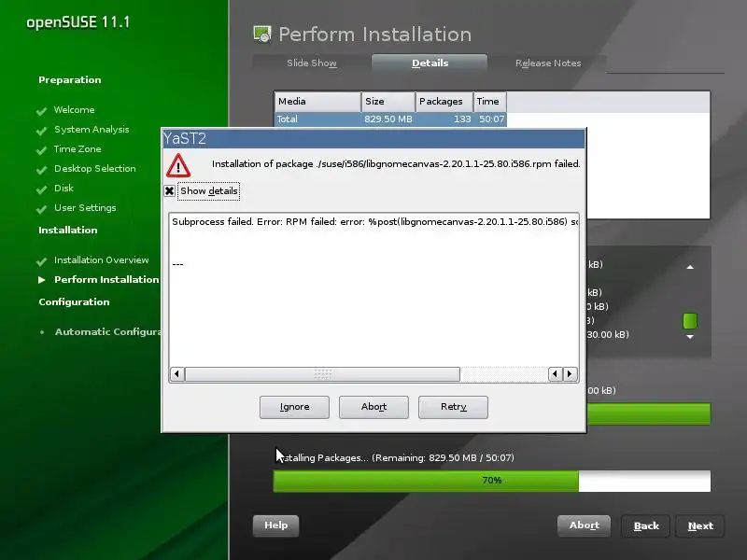Viewport: 747px width, 560px height.
Task: Click the Preparation section heading
Action: [x=69, y=80]
